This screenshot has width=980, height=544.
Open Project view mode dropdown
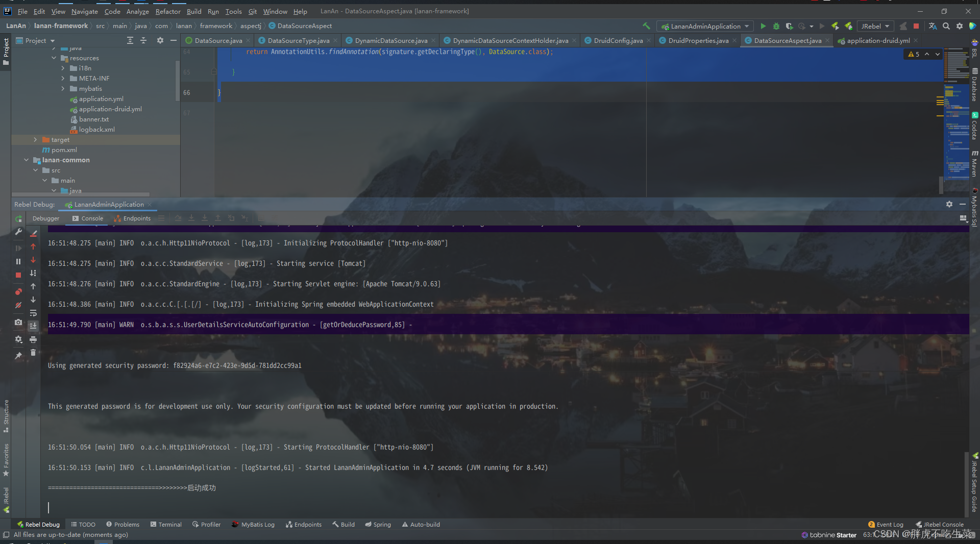coord(36,40)
